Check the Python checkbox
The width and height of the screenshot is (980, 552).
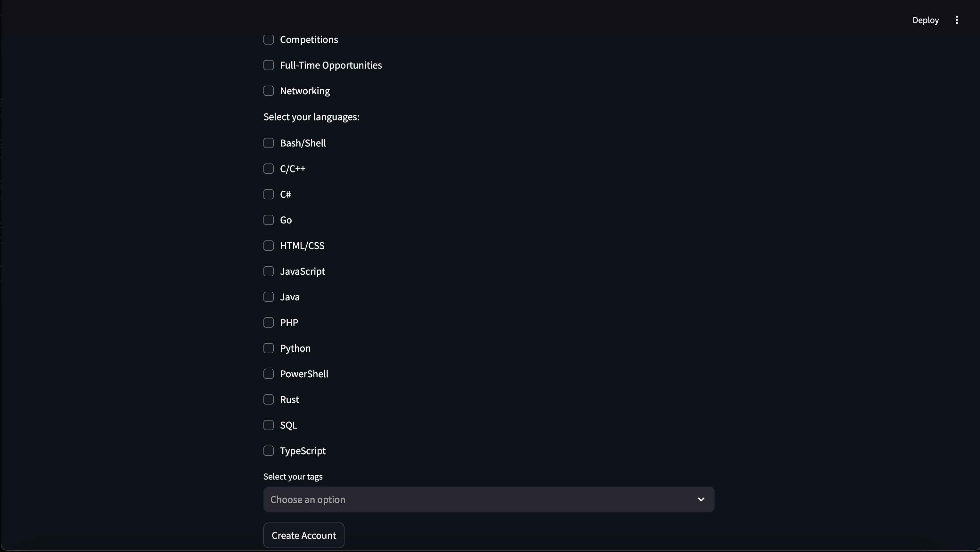click(269, 348)
